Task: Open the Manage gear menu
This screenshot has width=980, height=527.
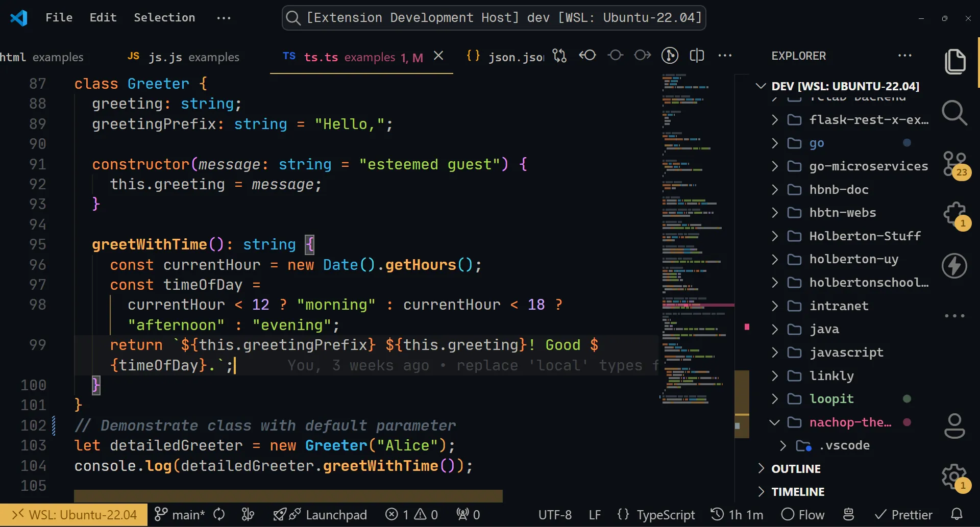Action: pos(955,477)
